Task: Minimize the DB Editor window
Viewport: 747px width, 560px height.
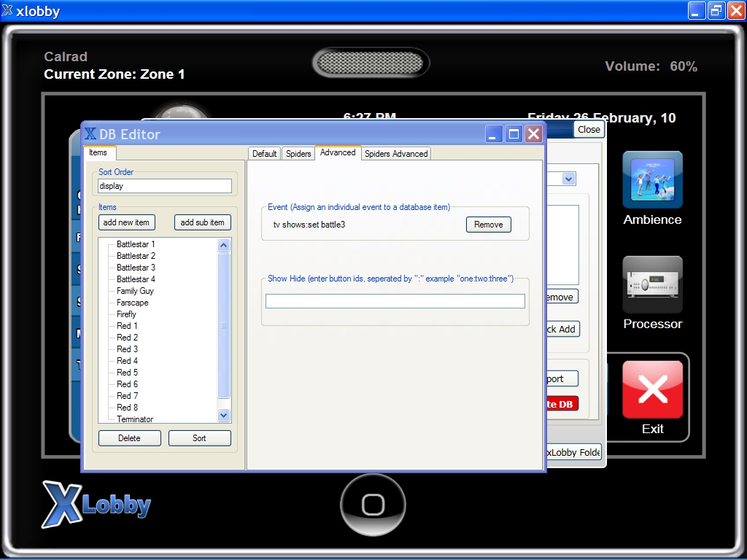Action: click(x=494, y=134)
